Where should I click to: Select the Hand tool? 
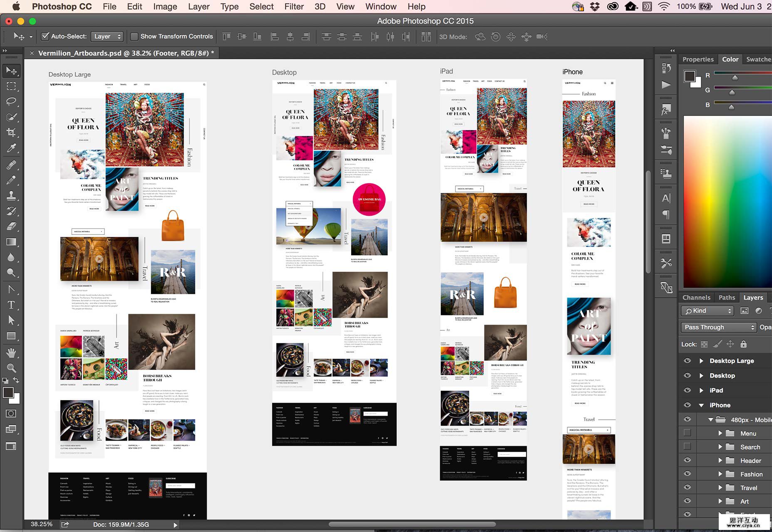[x=11, y=353]
